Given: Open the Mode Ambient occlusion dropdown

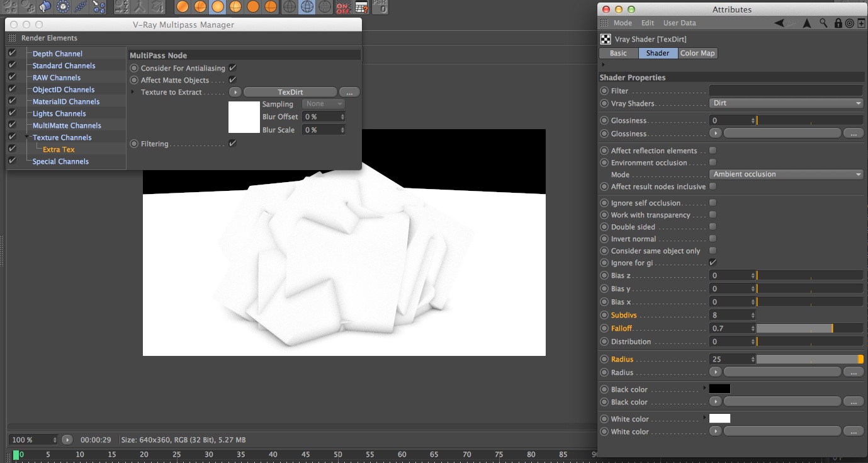Looking at the screenshot, I should (x=786, y=174).
